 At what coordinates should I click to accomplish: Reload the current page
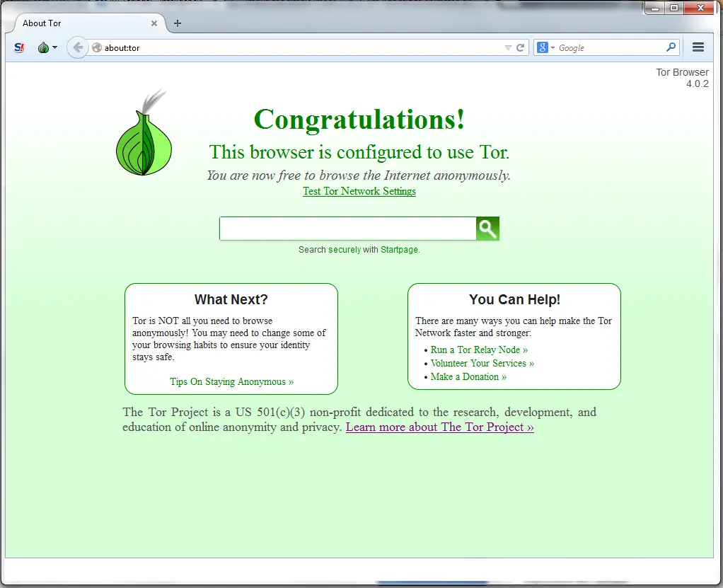(x=521, y=47)
